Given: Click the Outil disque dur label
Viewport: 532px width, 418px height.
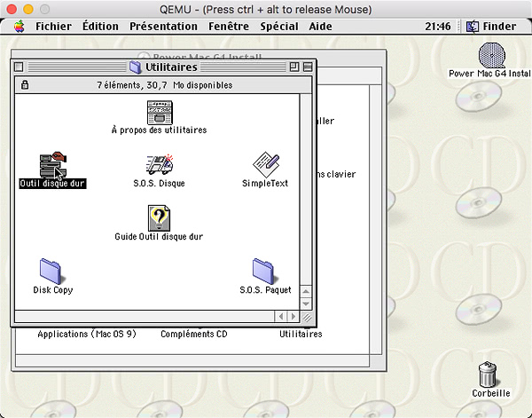Looking at the screenshot, I should [x=52, y=184].
